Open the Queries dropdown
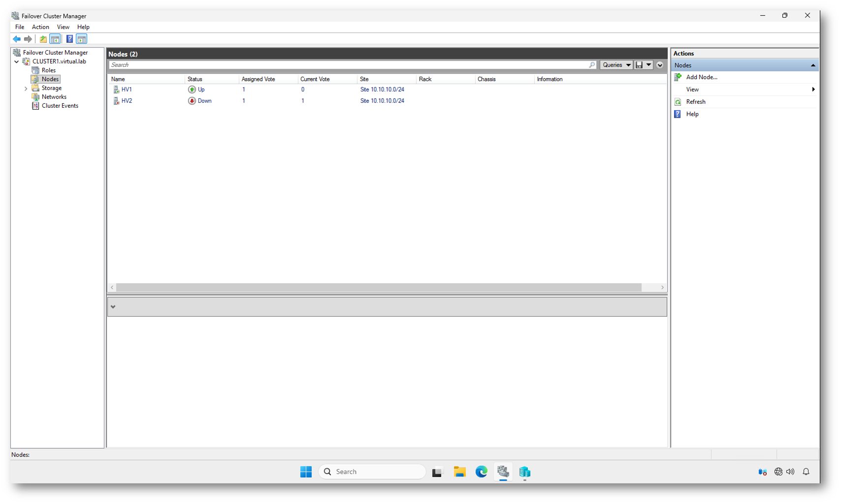Image resolution: width=841 pixels, height=504 pixels. 616,65
